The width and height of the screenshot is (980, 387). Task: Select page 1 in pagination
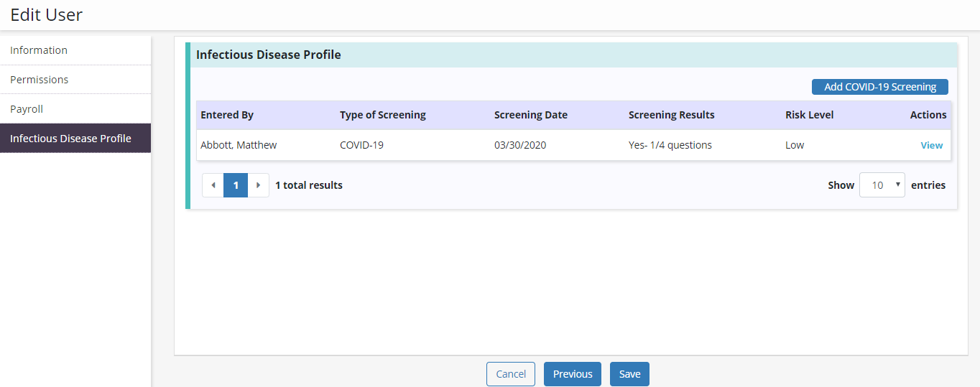pos(236,185)
